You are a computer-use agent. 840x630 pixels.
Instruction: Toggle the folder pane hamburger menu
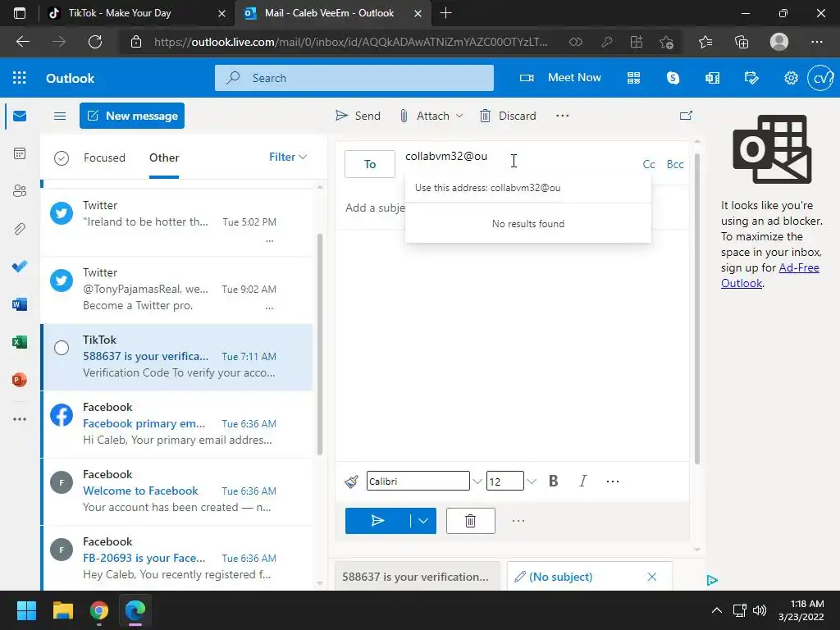click(x=60, y=116)
